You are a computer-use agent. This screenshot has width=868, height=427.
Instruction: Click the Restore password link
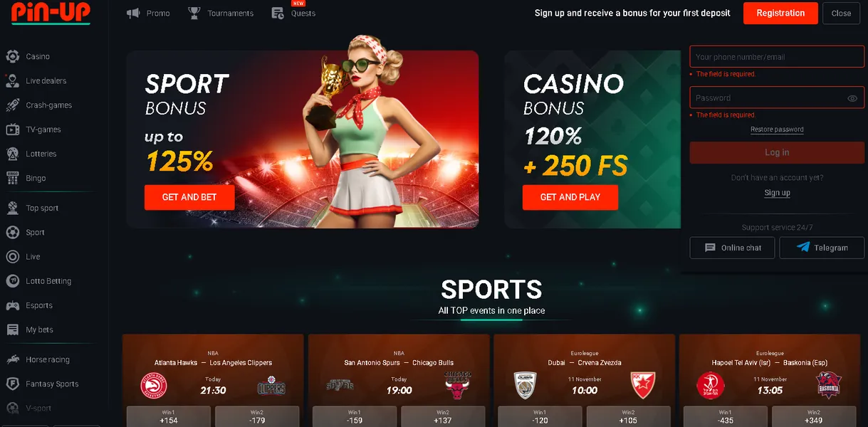pyautogui.click(x=777, y=130)
